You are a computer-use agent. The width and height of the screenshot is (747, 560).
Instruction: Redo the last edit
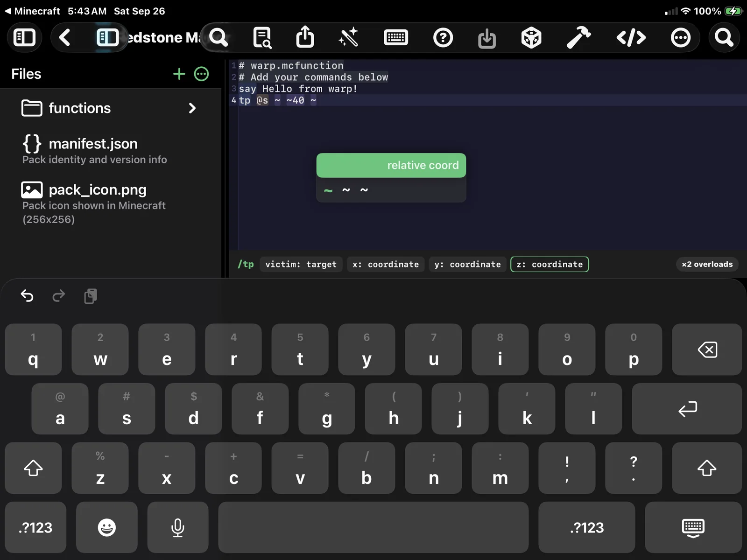[x=58, y=296]
